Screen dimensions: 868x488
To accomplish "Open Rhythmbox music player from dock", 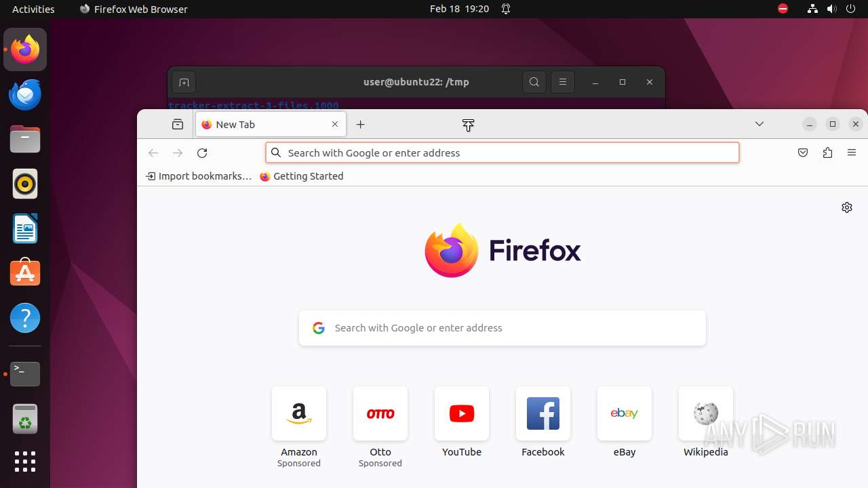I will (x=25, y=184).
